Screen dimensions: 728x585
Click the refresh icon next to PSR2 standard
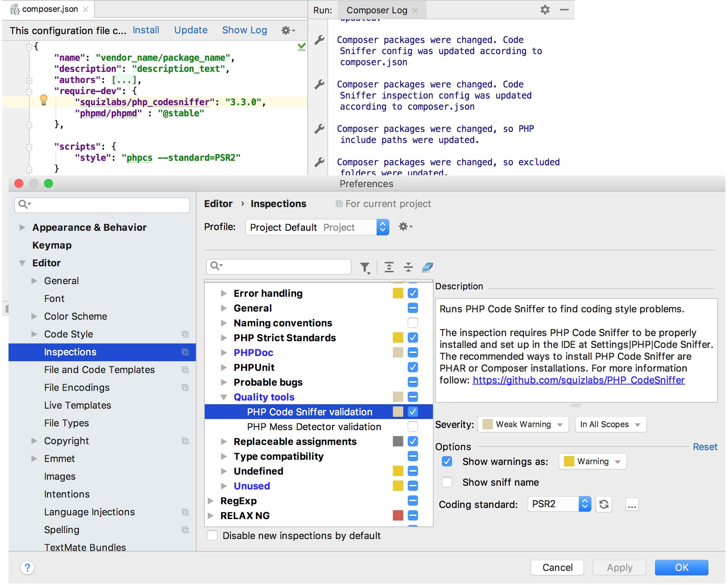(x=604, y=503)
